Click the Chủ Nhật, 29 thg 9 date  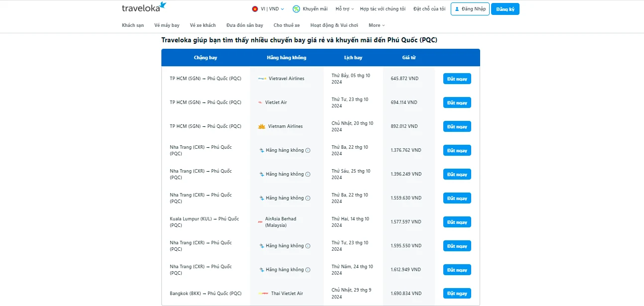[351, 294]
